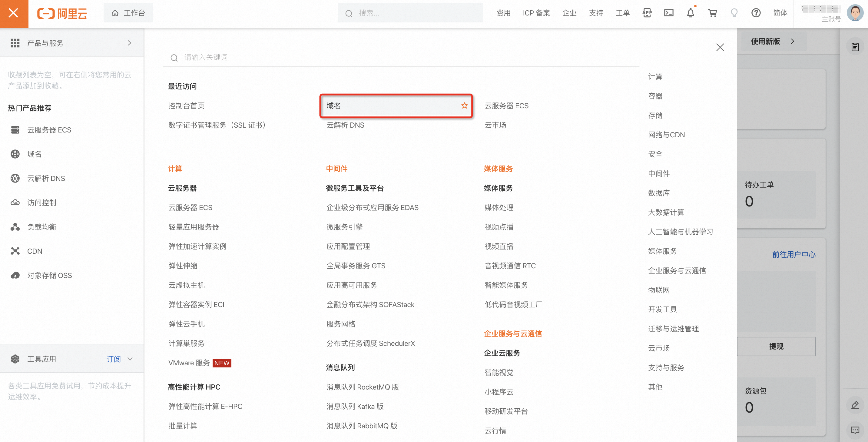The width and height of the screenshot is (868, 442).
Task: Jump to 网络与CDN category
Action: click(x=666, y=135)
